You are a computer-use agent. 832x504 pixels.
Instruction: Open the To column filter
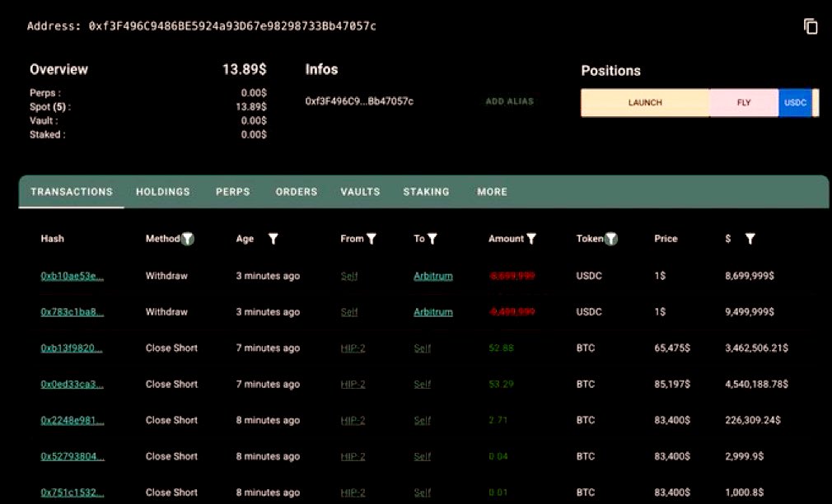[x=432, y=239]
